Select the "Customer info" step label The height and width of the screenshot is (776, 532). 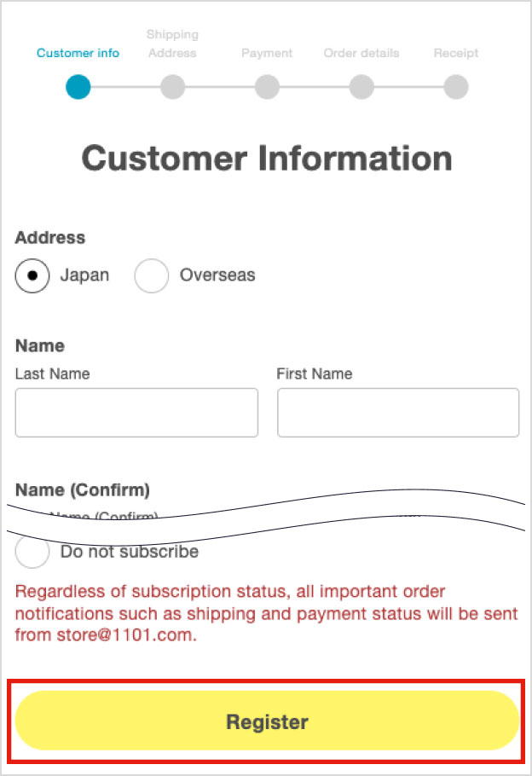78,53
